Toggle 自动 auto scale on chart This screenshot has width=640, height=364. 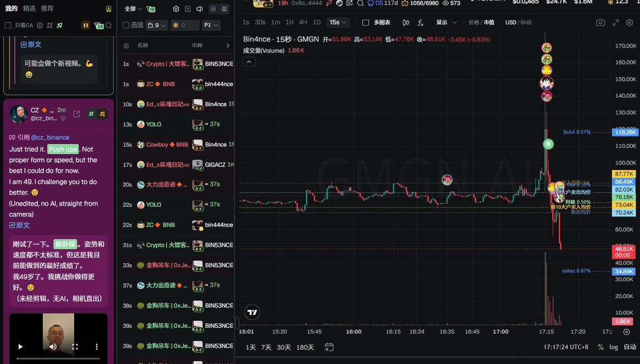click(630, 347)
